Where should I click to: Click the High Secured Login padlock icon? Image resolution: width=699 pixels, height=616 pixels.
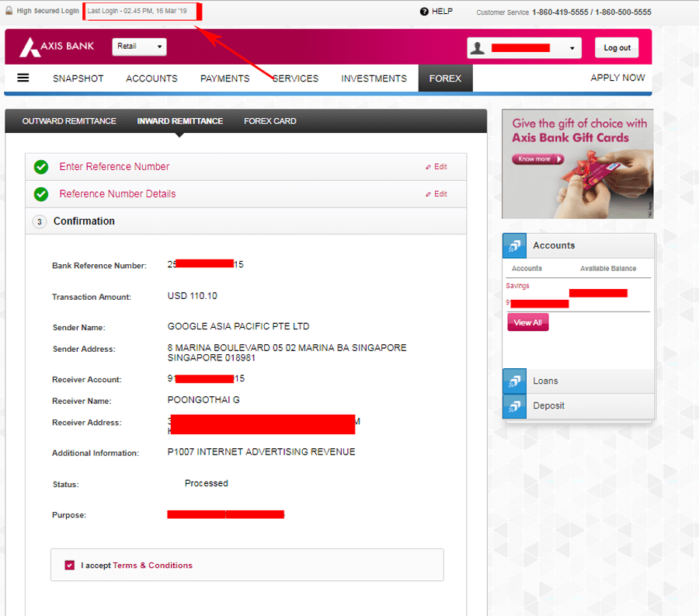[9, 11]
